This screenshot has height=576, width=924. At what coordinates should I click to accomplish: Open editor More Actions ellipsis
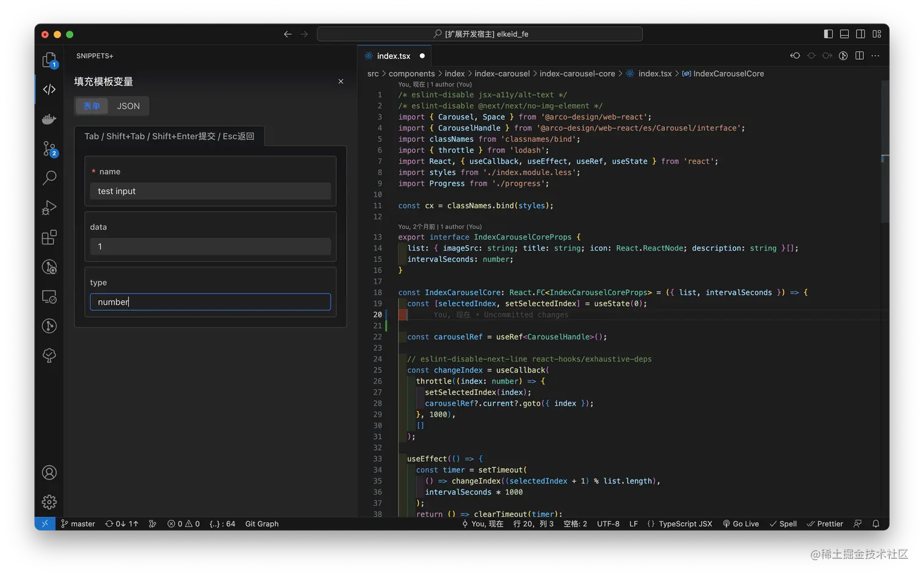tap(876, 56)
